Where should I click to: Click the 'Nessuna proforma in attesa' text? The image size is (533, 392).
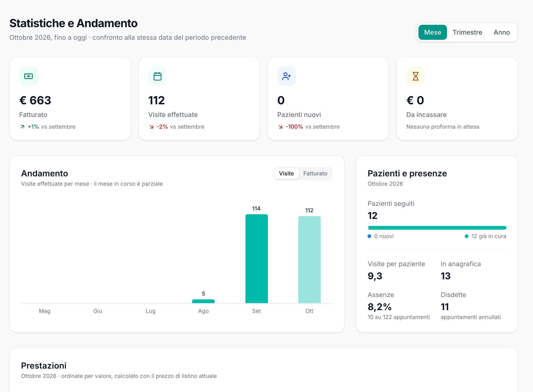443,127
